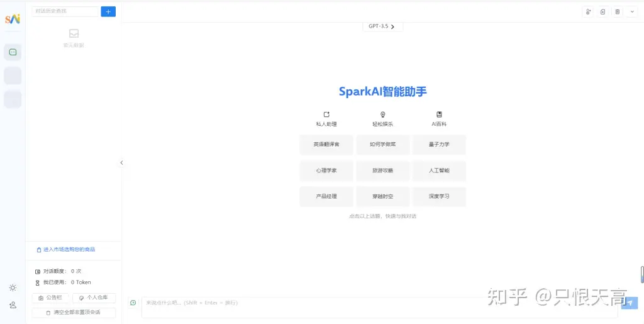The width and height of the screenshot is (644, 324).
Task: Focus the message input box at bottom
Action: 379,307
